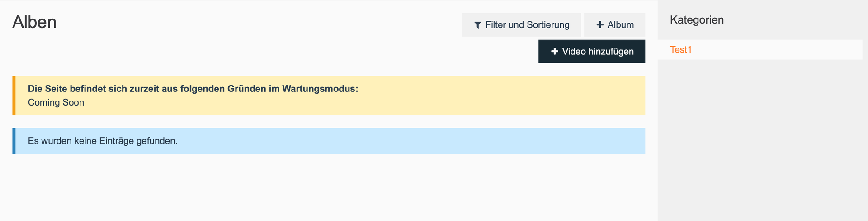Click the 'keine Einträge gefunden' message
Image resolution: width=868 pixels, height=221 pixels.
[103, 141]
